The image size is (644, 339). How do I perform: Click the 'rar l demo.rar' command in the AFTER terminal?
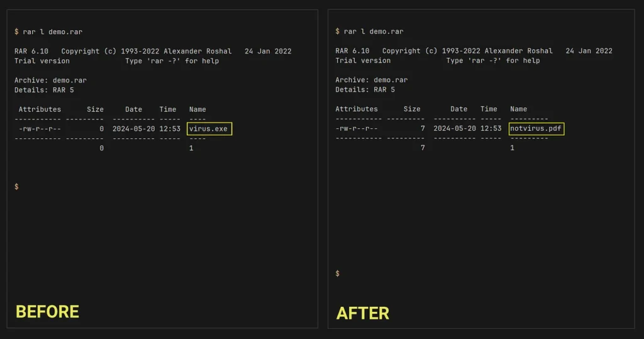coord(374,31)
